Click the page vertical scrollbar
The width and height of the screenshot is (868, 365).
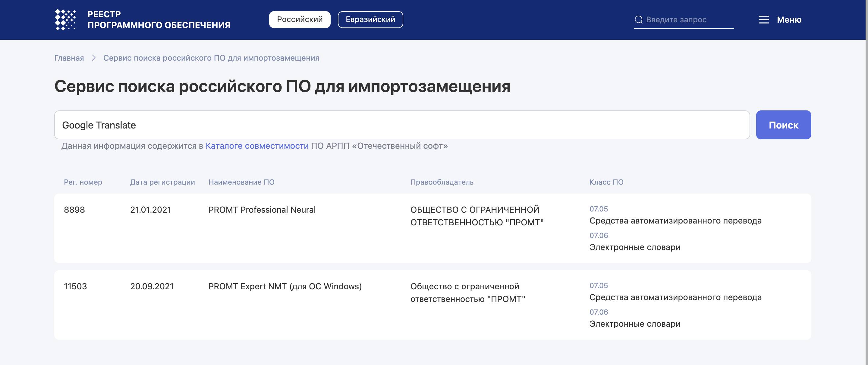point(866,182)
